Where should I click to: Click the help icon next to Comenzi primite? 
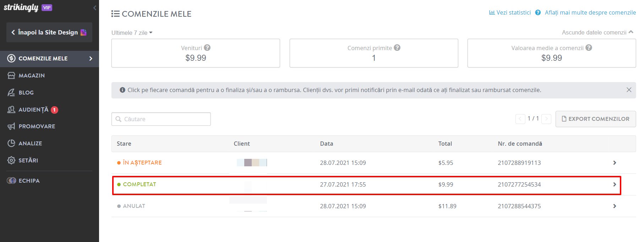pos(397,48)
